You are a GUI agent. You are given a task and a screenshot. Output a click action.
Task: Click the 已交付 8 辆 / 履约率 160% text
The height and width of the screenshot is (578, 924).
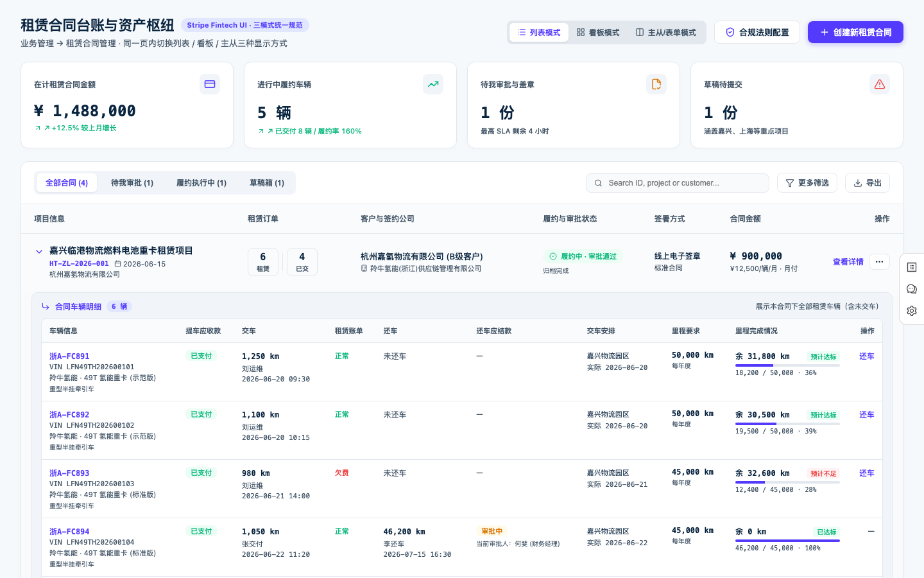318,131
